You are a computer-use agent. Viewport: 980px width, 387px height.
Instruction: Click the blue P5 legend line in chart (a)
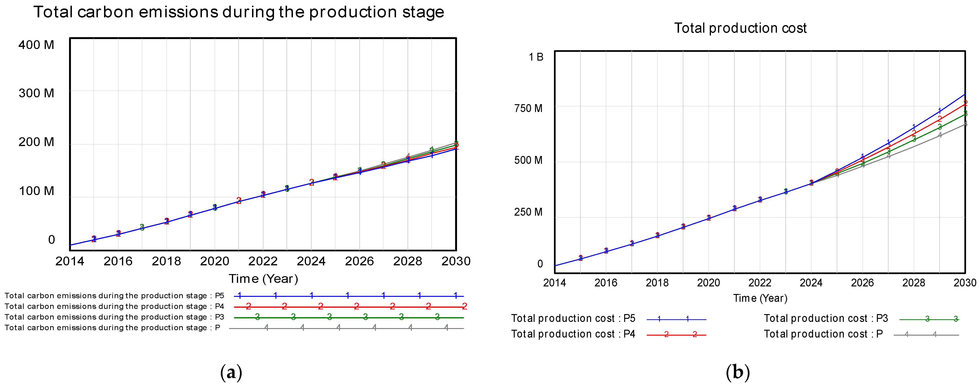349,296
